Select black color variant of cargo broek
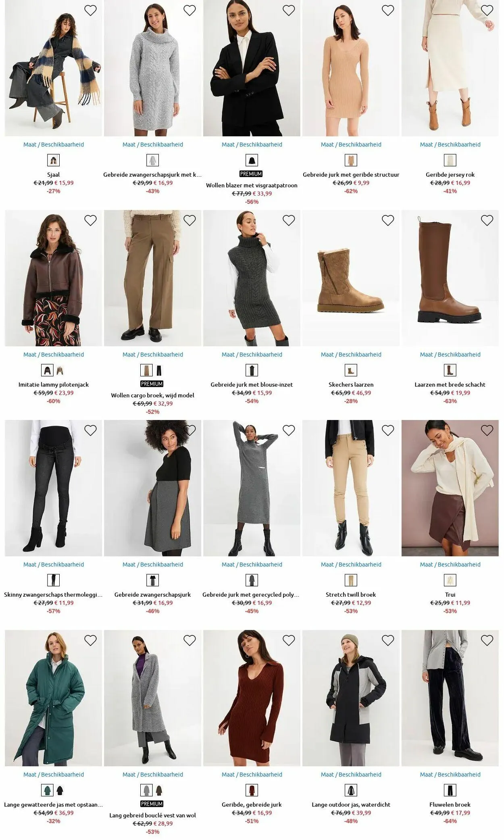This screenshot has height=840, width=504. coord(159,370)
